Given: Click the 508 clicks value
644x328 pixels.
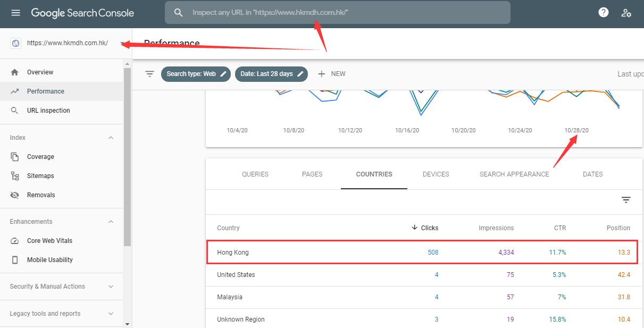Looking at the screenshot, I should click(x=433, y=253).
